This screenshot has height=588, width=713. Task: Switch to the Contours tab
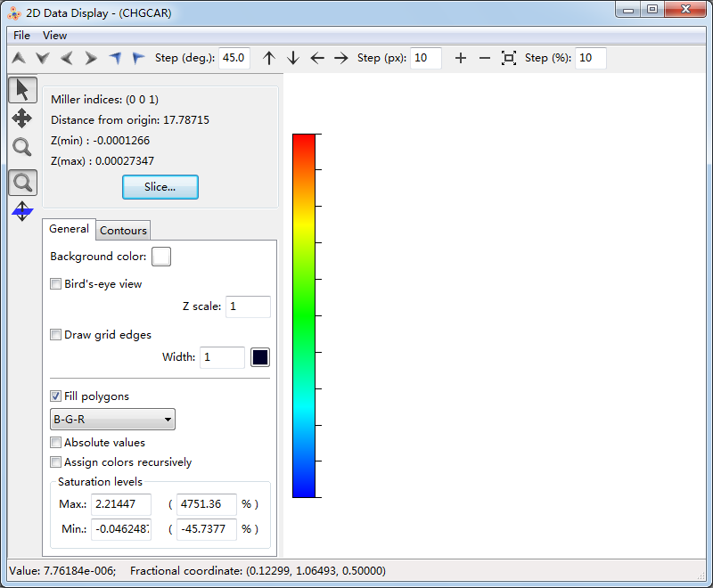123,231
